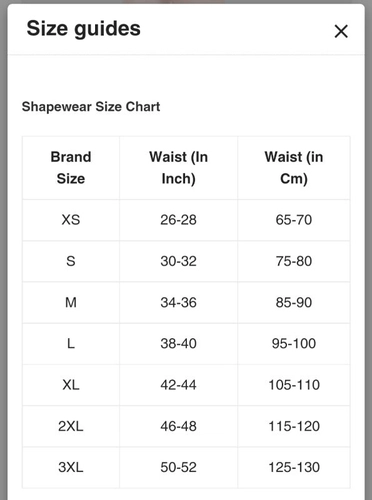Select the 2XL size row label
Image resolution: width=372 pixels, height=500 pixels.
[x=71, y=426]
